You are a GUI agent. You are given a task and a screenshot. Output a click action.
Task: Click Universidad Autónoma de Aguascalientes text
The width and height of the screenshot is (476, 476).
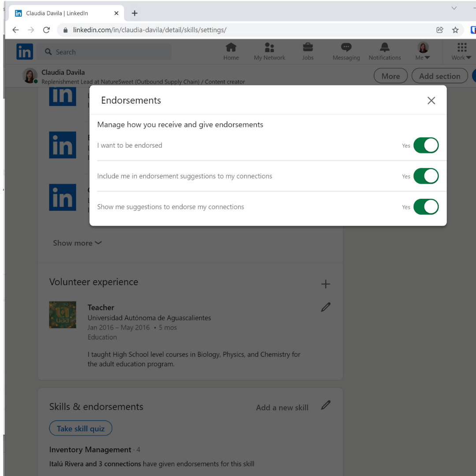(149, 318)
